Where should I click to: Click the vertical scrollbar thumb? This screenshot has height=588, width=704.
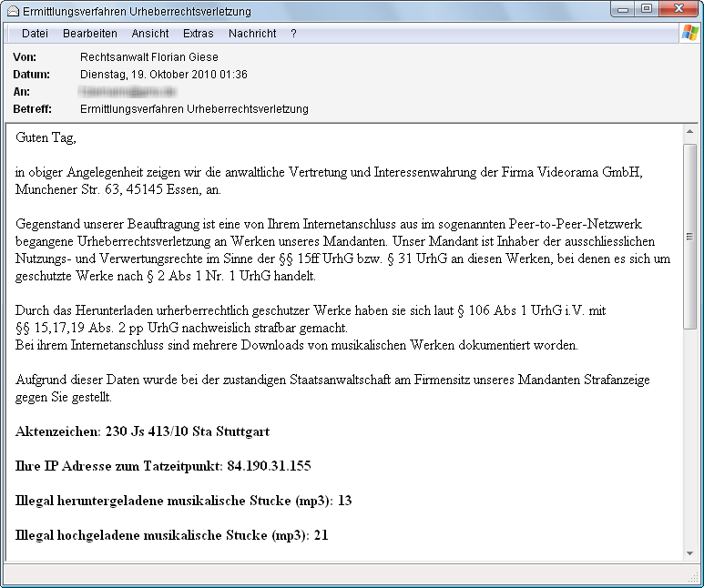click(689, 237)
